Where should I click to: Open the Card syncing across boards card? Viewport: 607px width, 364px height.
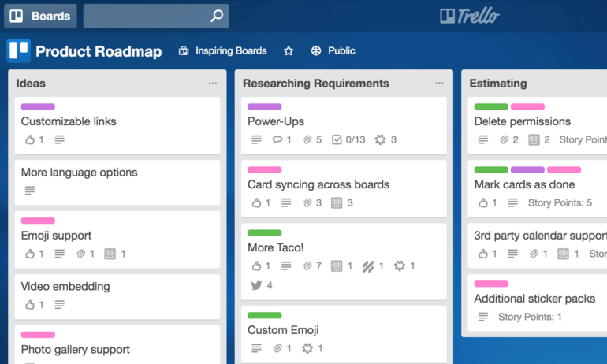[x=344, y=189]
